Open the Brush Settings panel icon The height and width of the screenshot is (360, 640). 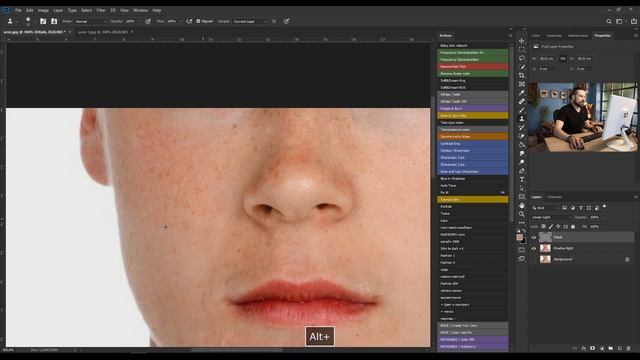click(x=43, y=21)
